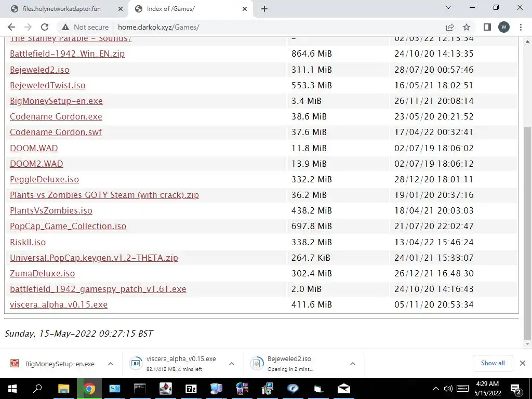Image resolution: width=532 pixels, height=399 pixels.
Task: Click Plants vs Zombies GOTY Steam zip link
Action: [x=104, y=195]
